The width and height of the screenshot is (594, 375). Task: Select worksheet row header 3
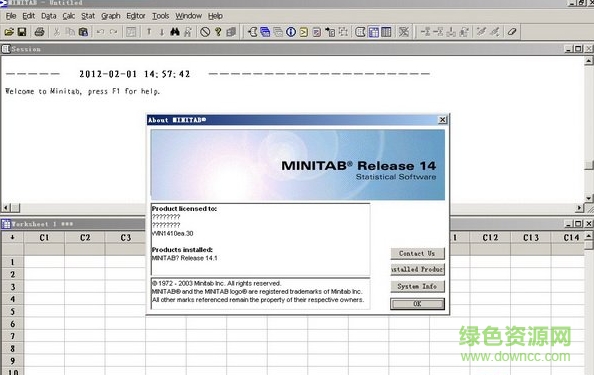point(13,287)
